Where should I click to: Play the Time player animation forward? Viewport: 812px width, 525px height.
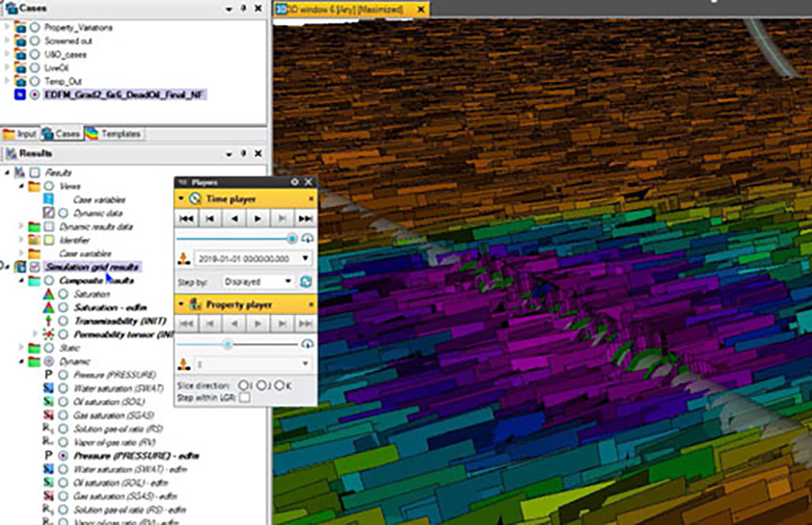coord(257,219)
